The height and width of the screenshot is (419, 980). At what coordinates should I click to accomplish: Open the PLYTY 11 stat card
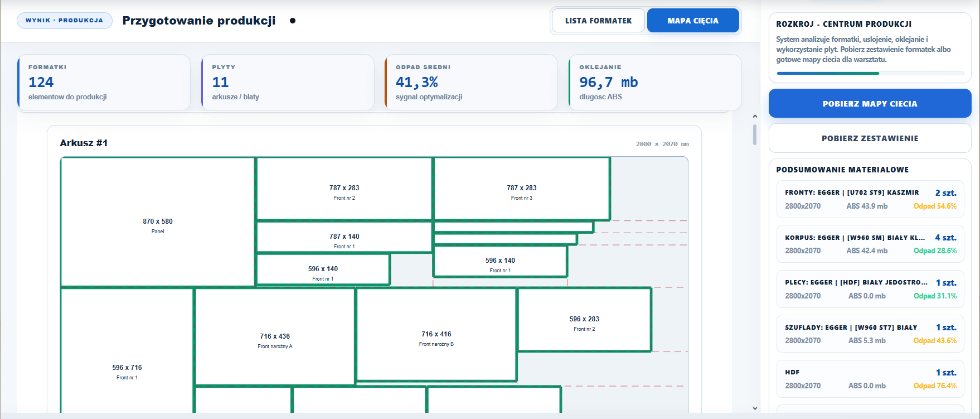point(288,83)
